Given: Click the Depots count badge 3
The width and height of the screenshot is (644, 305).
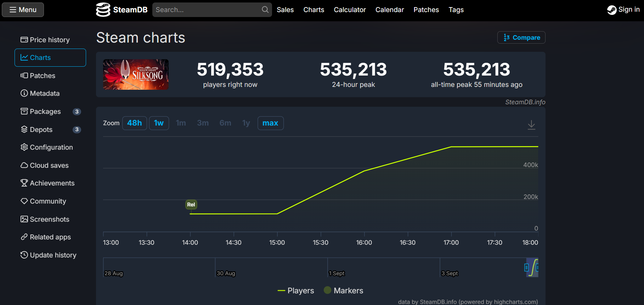Looking at the screenshot, I should tap(77, 129).
